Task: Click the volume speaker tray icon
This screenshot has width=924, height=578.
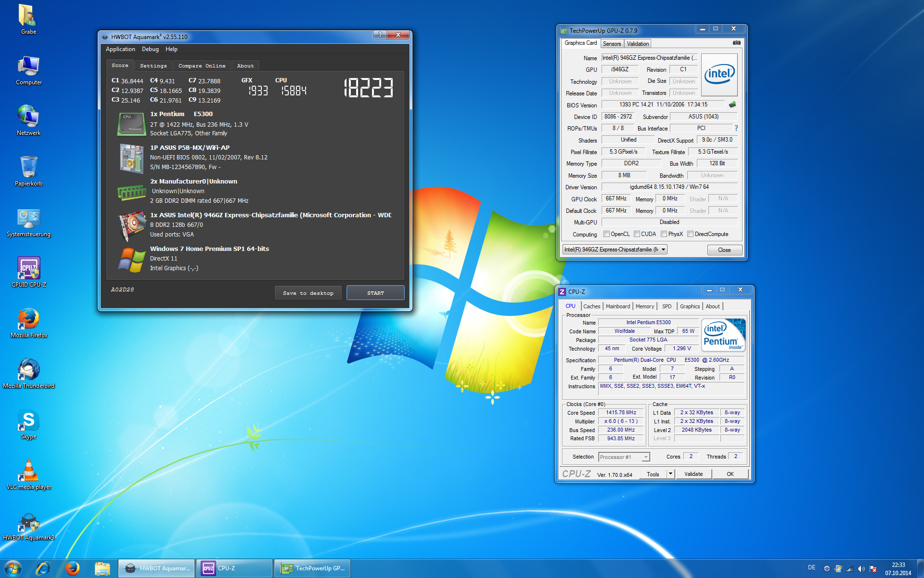Action: 861,569
